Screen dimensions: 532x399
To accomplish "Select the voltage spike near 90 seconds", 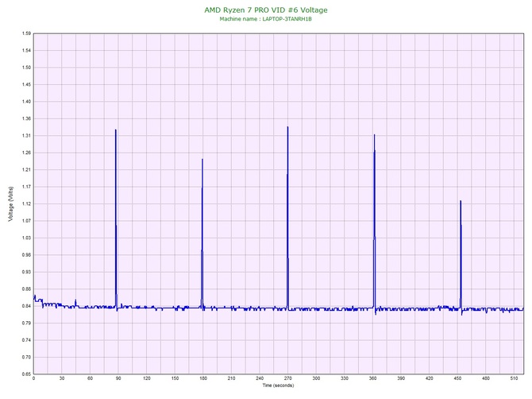I will [x=116, y=219].
